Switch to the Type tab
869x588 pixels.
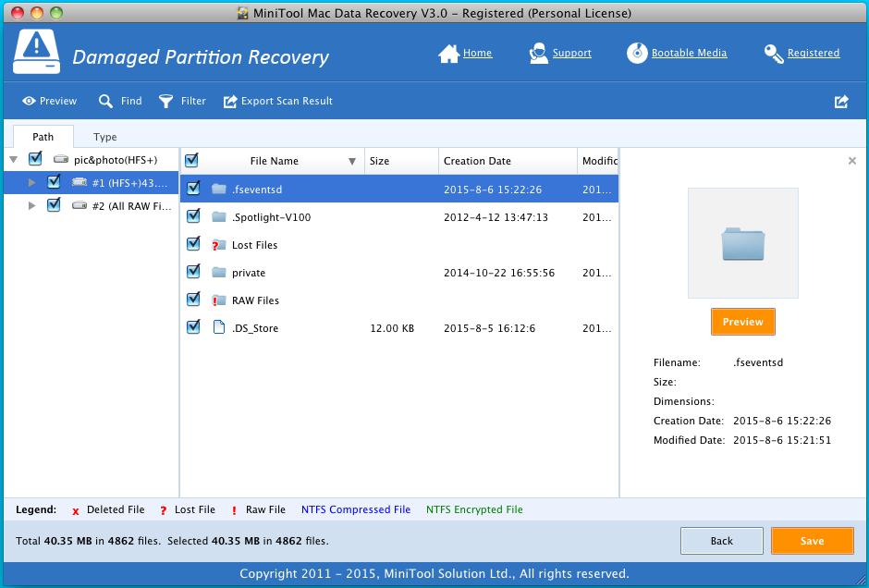[x=105, y=137]
